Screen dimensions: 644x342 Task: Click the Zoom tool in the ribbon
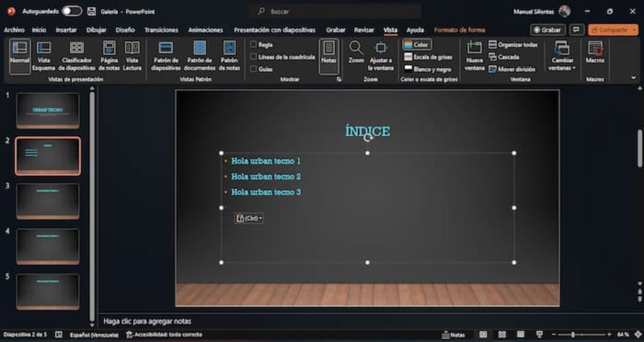coord(356,55)
